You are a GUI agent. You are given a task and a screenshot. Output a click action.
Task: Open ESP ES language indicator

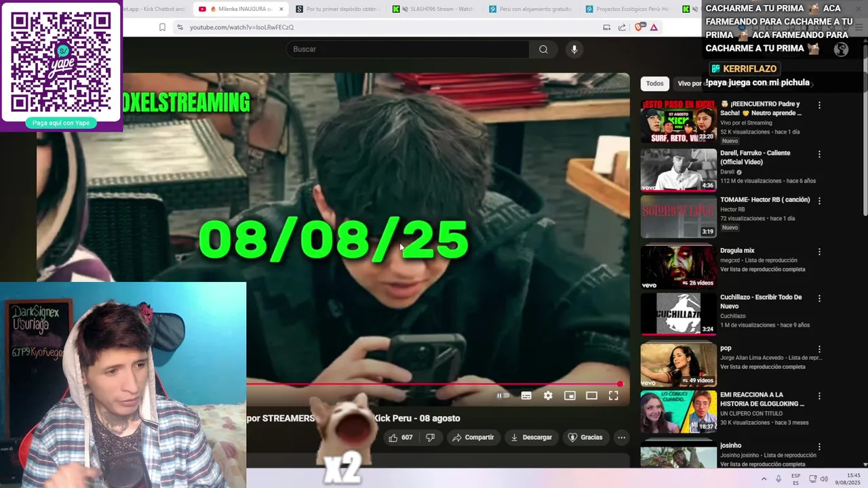pos(796,479)
